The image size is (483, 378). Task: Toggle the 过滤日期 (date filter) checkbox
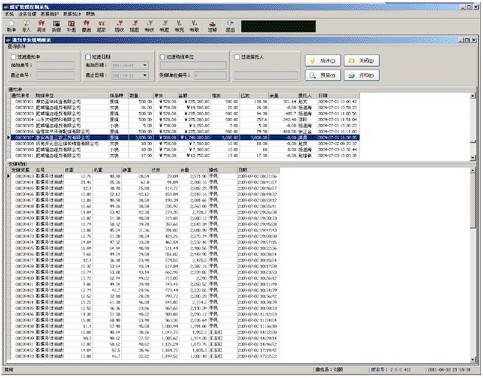coord(88,57)
